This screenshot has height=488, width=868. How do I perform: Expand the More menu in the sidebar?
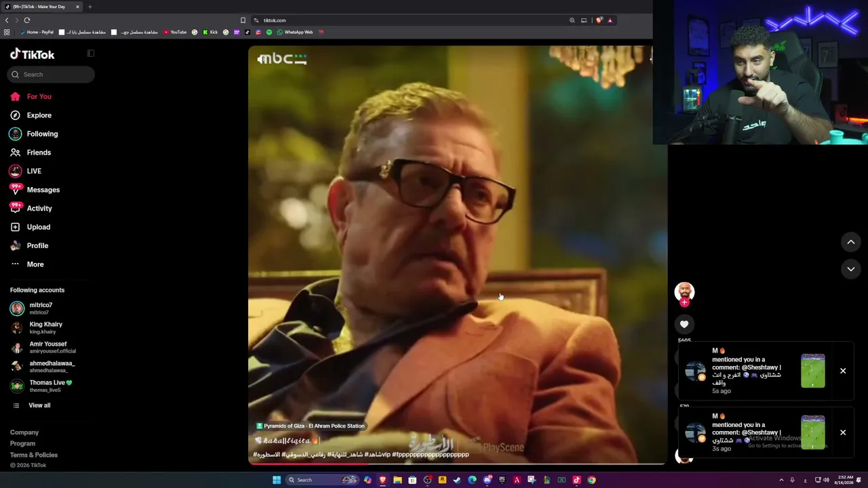click(27, 264)
